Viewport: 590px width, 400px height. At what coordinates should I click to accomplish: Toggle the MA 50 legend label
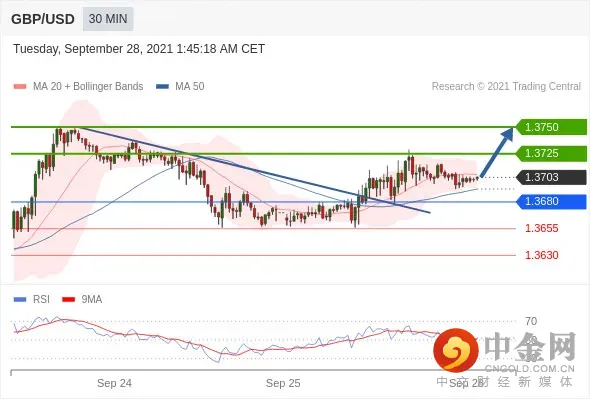pyautogui.click(x=190, y=87)
